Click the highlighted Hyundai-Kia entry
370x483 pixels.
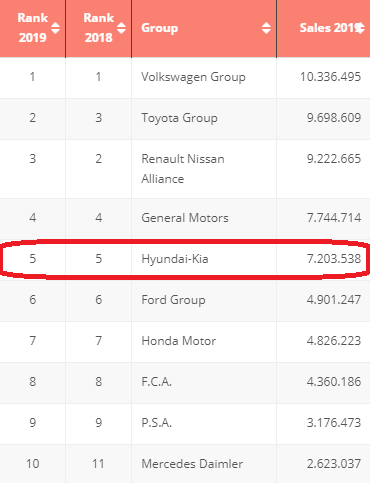pyautogui.click(x=175, y=259)
